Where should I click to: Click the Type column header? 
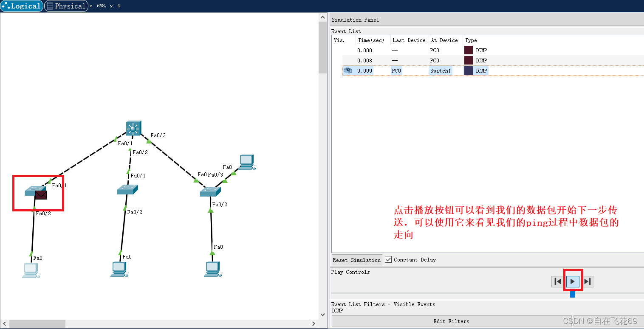(x=471, y=40)
